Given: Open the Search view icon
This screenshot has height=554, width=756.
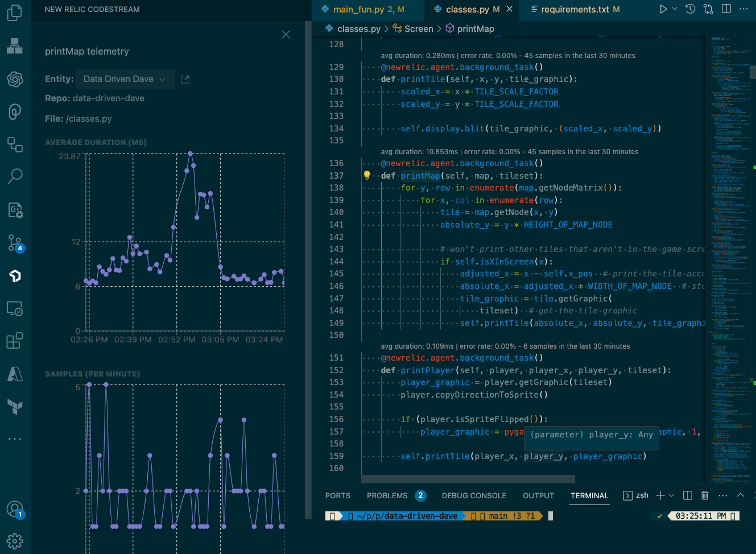Looking at the screenshot, I should click(x=15, y=176).
